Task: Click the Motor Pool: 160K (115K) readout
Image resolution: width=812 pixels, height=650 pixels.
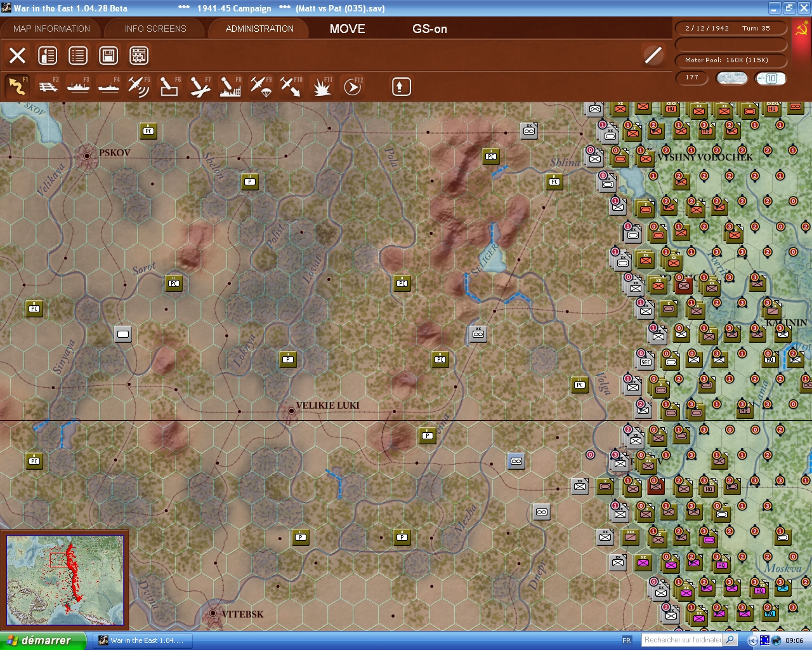Action: 731,60
